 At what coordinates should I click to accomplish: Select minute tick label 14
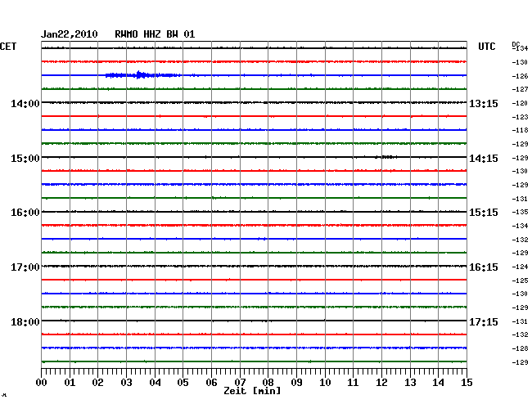click(439, 383)
